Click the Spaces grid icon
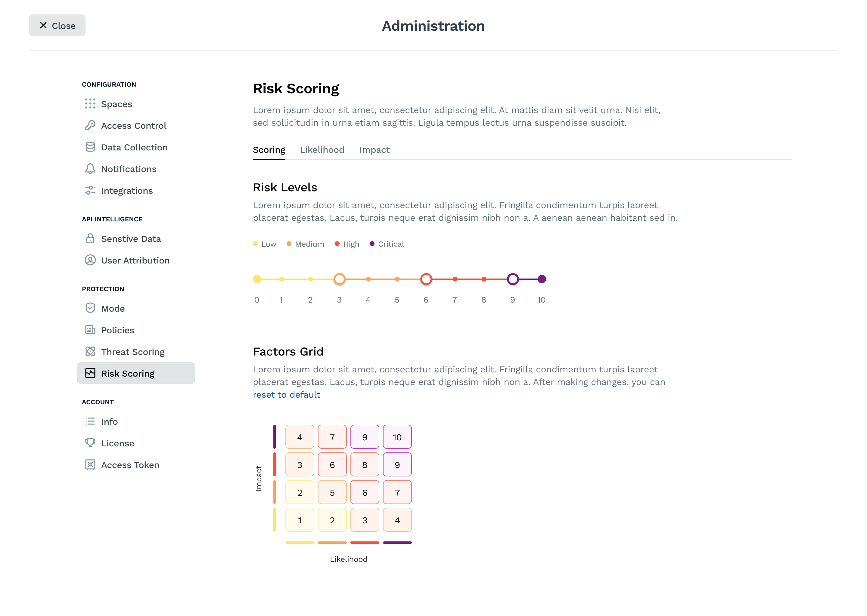Screen dimensions: 867x616 [x=90, y=103]
